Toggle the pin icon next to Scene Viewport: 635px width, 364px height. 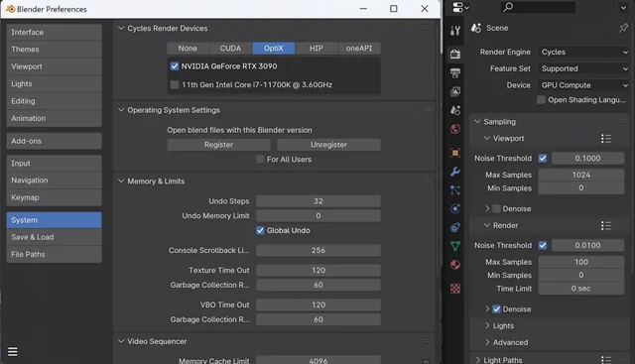click(x=623, y=28)
